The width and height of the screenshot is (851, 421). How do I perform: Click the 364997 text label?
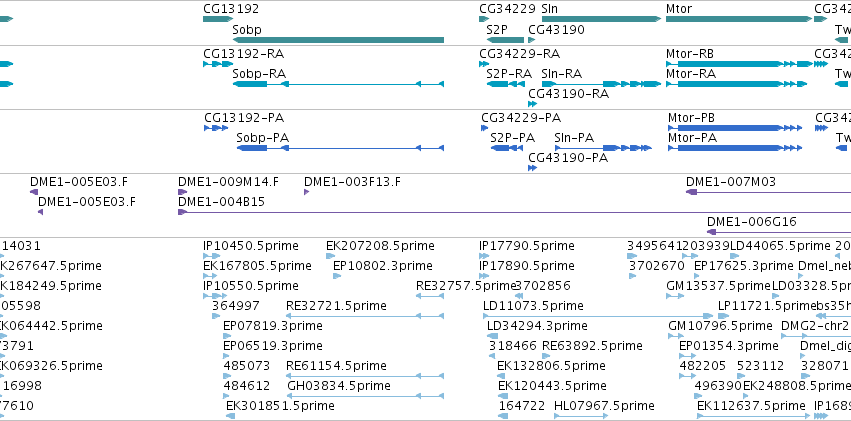(236, 305)
